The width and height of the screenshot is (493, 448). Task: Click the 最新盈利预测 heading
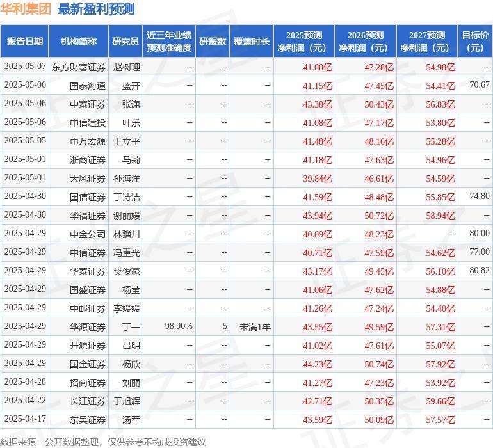96,9
